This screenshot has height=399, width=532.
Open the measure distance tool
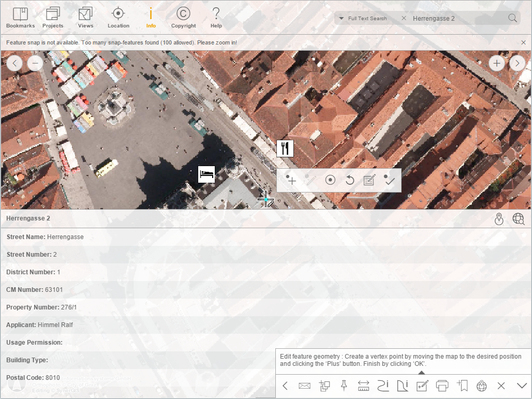[x=363, y=386]
